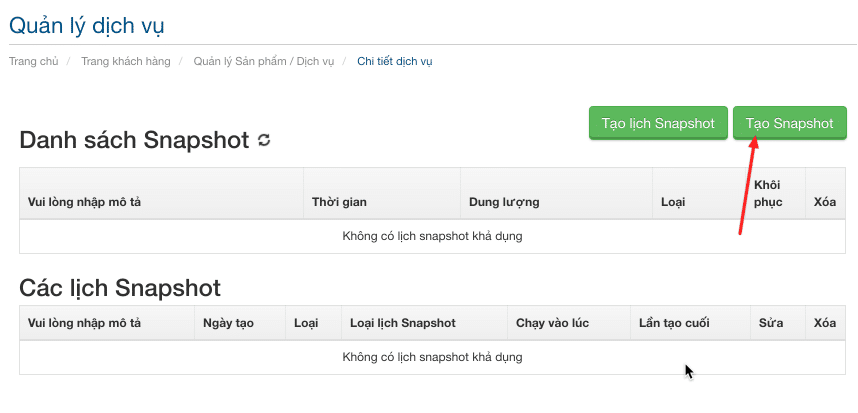
Task: Click the Xóa header in snapshot list table
Action: [825, 202]
